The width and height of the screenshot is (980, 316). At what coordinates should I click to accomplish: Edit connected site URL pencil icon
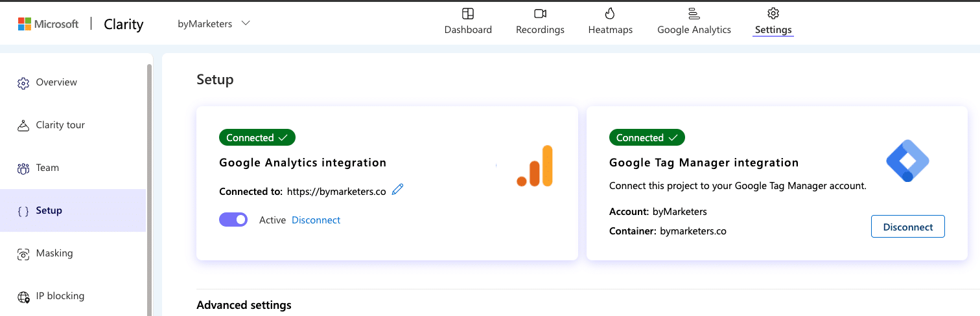[x=398, y=190]
